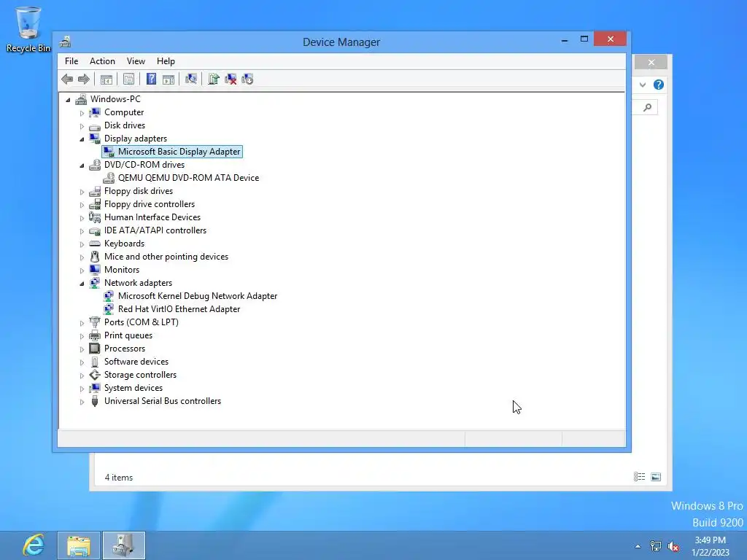This screenshot has width=747, height=560.
Task: Click Uninstall device toolbar icon with red X
Action: 231,79
